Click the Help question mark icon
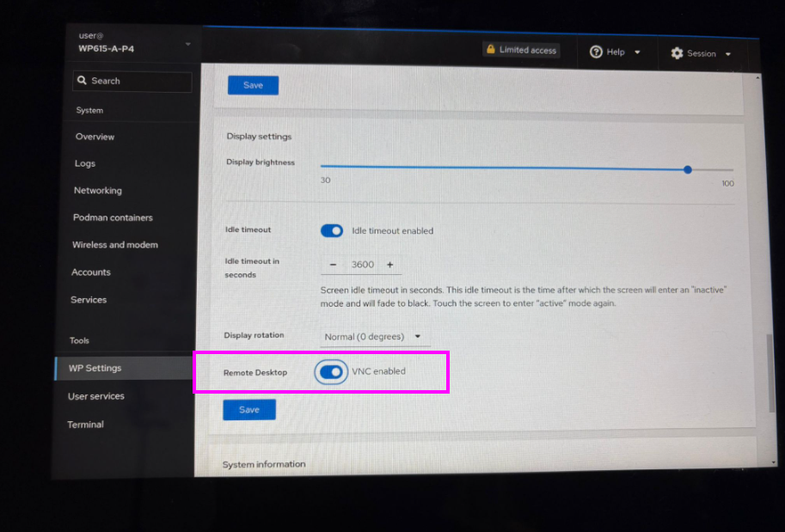Viewport: 785px width, 532px height. click(x=596, y=52)
